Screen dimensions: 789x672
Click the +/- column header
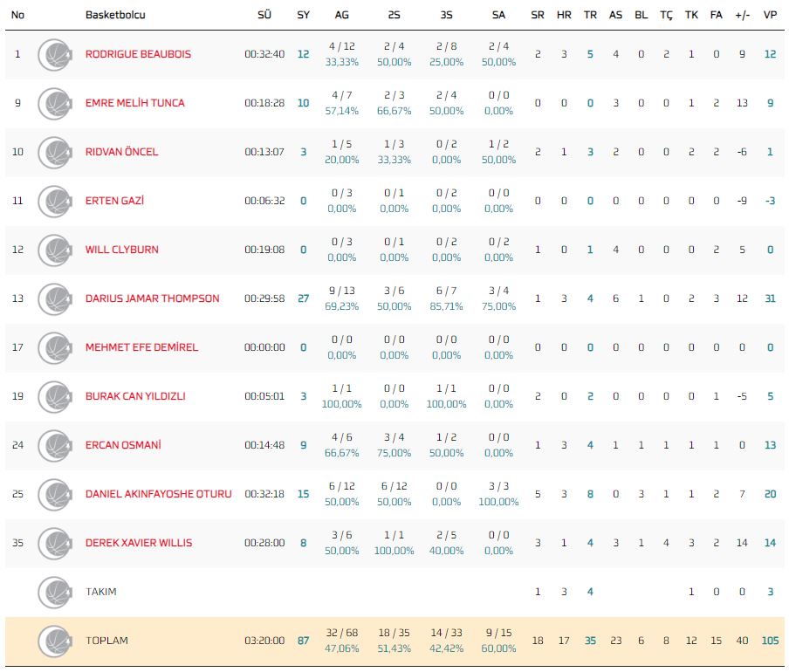coord(742,15)
